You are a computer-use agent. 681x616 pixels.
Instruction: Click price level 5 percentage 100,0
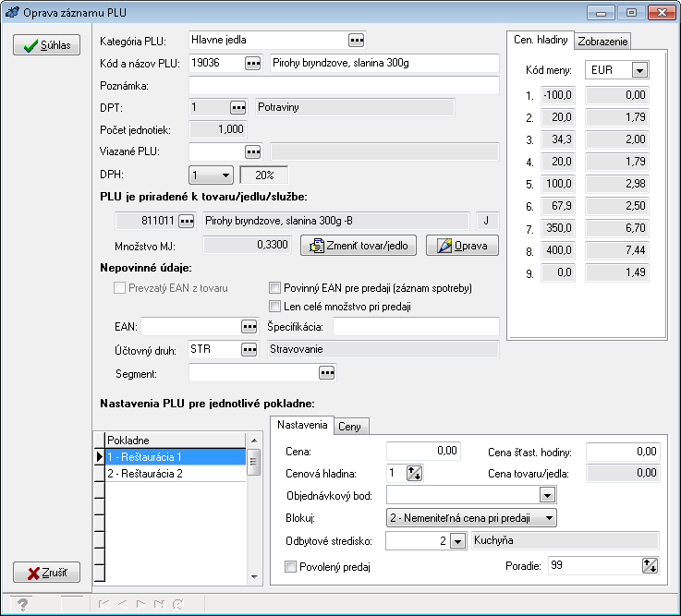pos(558,184)
